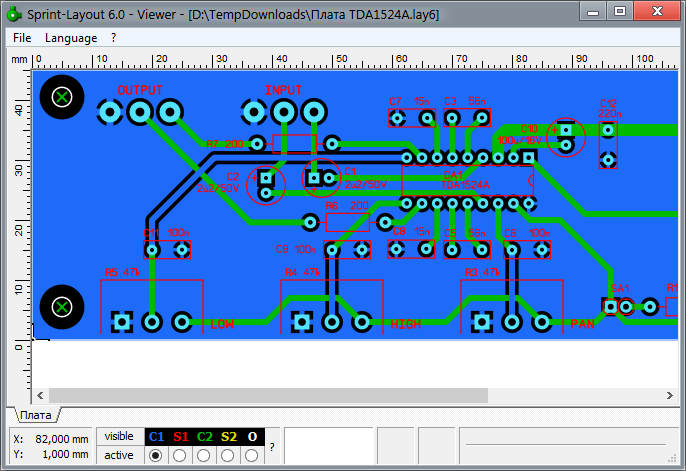The height and width of the screenshot is (471, 686).
Task: Toggle C1 layer visibility
Action: click(156, 436)
